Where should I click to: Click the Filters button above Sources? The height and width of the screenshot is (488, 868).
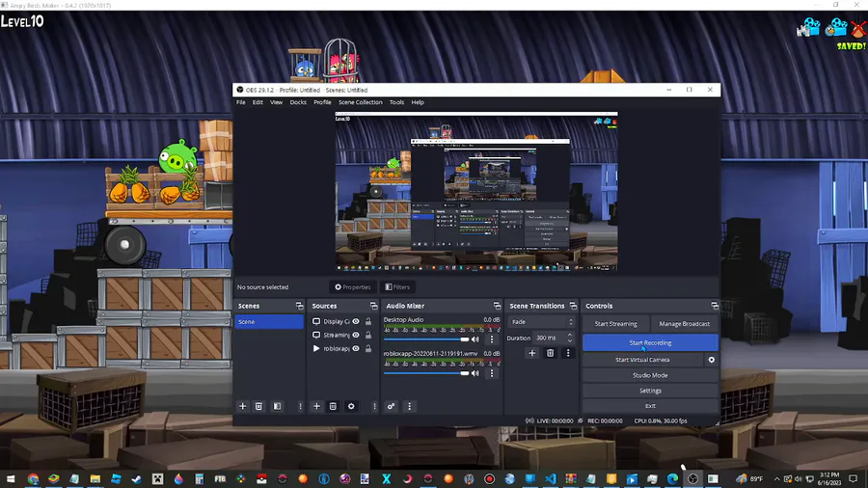[397, 287]
